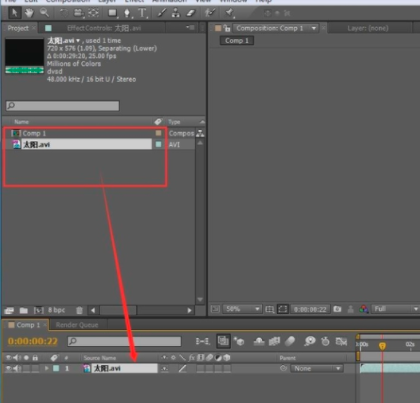Click the Comp 1 breadcrumb button in viewer
This screenshot has width=420, height=403.
coord(237,41)
